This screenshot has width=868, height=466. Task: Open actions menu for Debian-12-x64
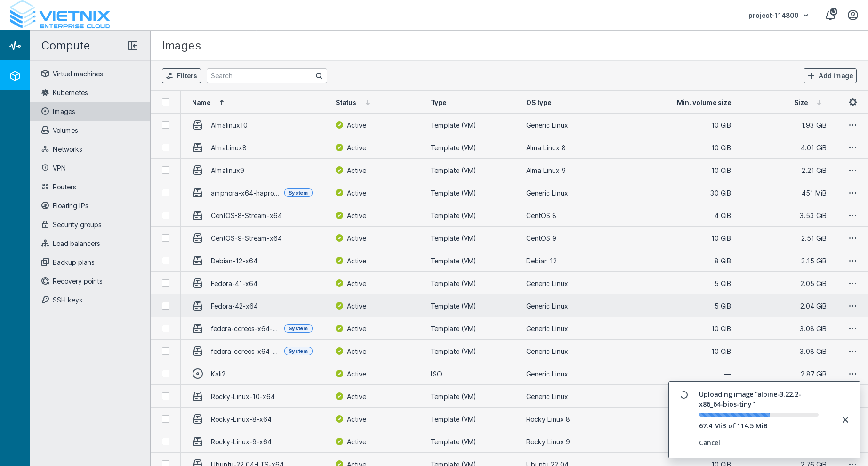tap(852, 261)
